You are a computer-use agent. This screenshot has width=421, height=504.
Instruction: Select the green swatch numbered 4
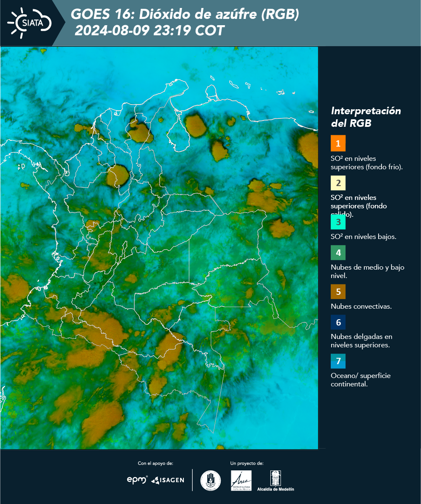pyautogui.click(x=338, y=252)
